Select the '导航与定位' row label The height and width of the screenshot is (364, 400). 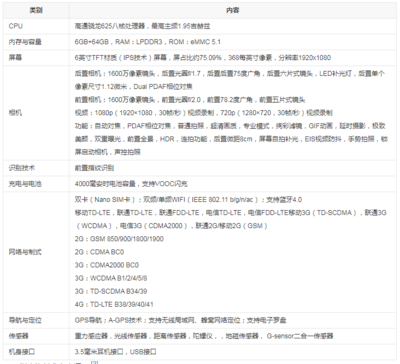[x=25, y=320]
